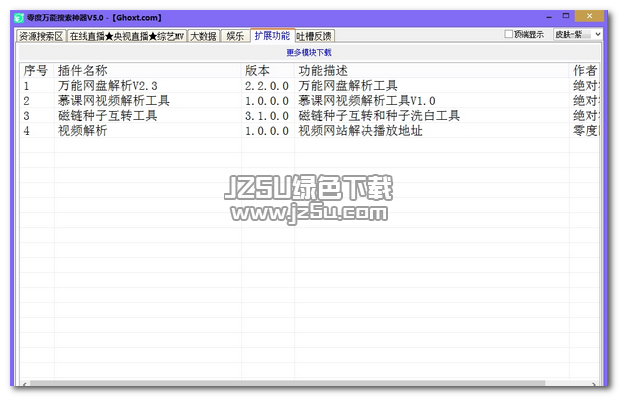619x397 pixels.
Task: Toggle the 顶端显示 checkbox
Action: (509, 35)
